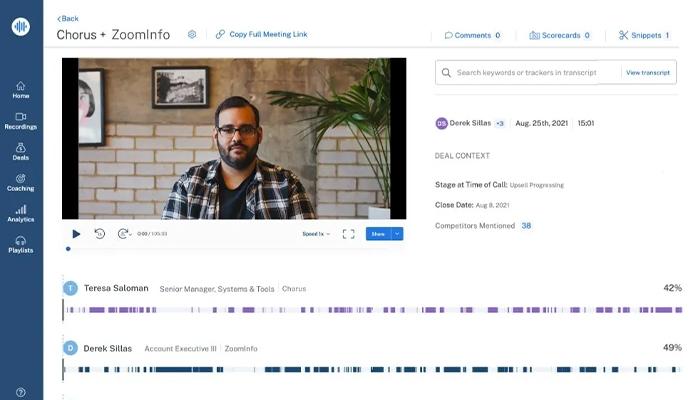Click the magnifier search icon
The image size is (700, 400).
point(446,72)
